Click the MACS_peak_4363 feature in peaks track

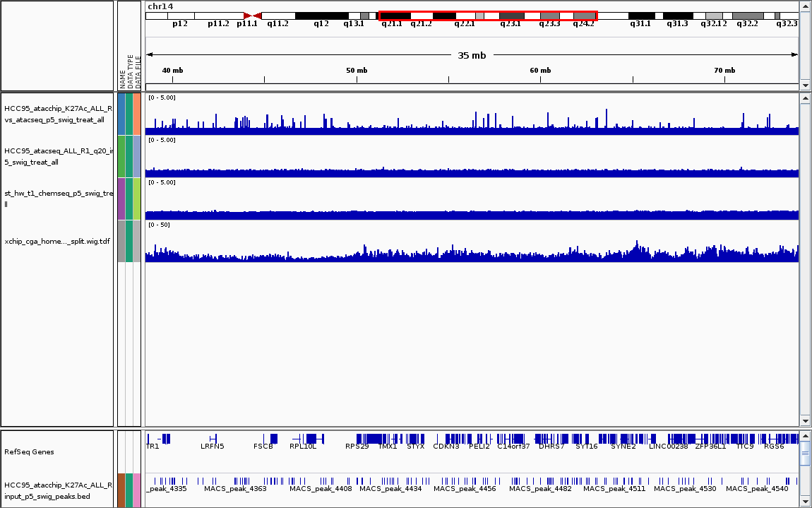235,481
